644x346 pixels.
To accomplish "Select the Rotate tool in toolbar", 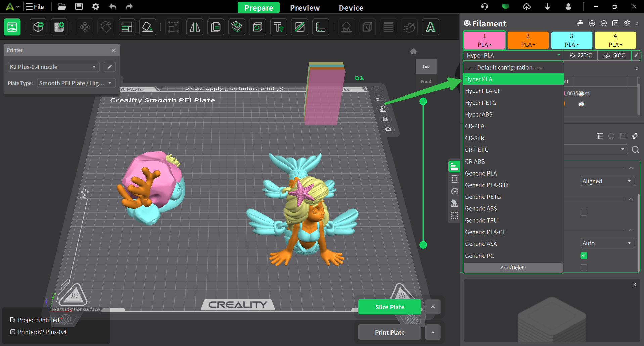I will [106, 27].
